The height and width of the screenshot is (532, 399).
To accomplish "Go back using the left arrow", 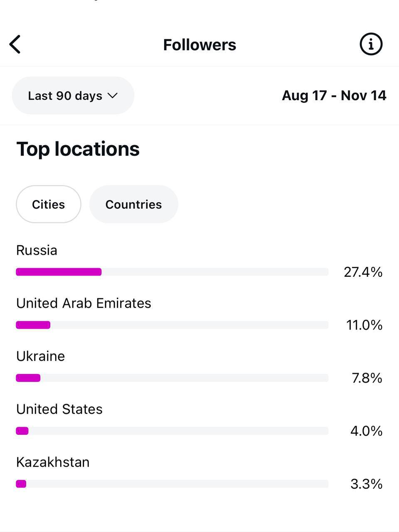I will click(15, 44).
